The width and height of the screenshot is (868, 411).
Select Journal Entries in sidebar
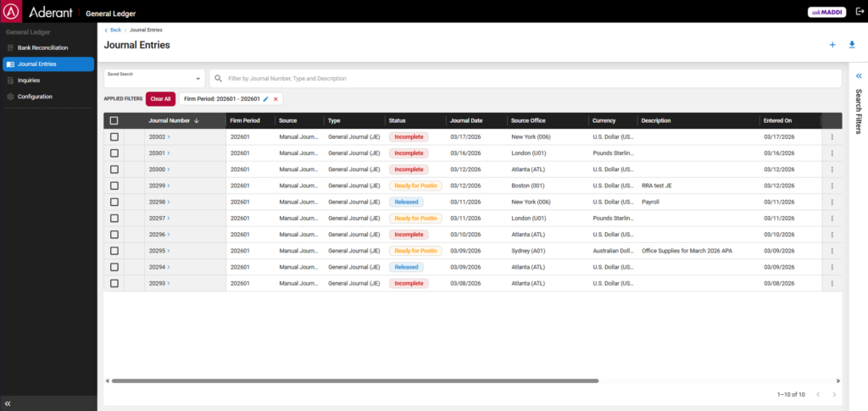pos(48,64)
